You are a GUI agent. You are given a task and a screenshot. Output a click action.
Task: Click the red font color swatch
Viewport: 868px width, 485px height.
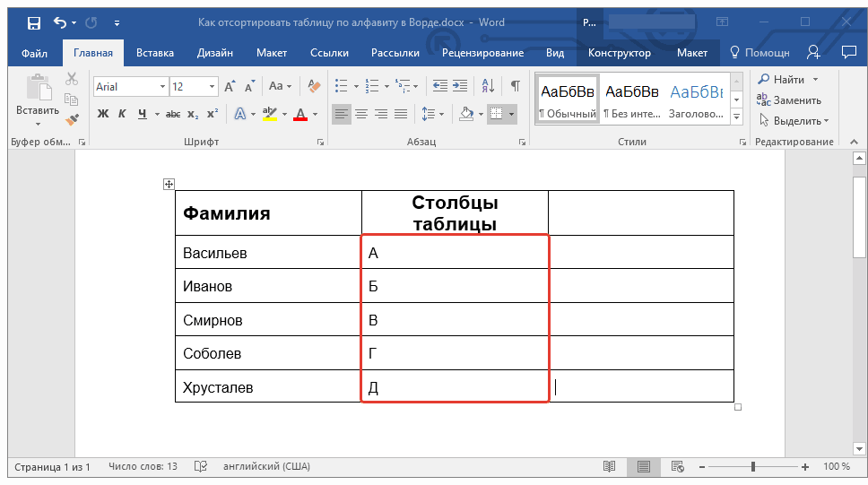(300, 114)
